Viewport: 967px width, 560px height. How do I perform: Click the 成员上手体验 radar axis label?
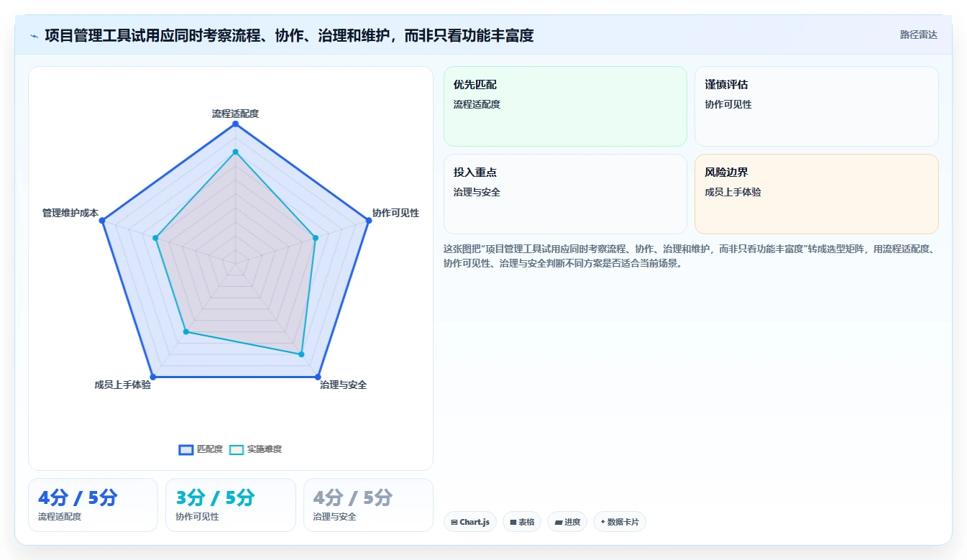(122, 385)
